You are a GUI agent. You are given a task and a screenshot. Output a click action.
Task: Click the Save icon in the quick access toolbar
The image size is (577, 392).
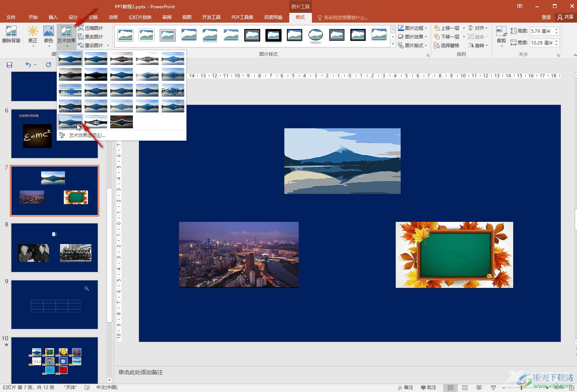9,65
